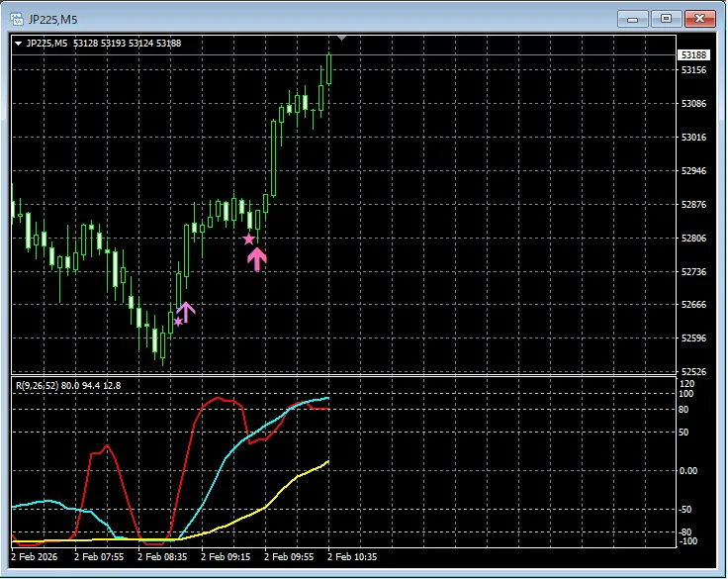Click the R(9,26,52) indicator label
This screenshot has width=728, height=579.
[x=40, y=384]
